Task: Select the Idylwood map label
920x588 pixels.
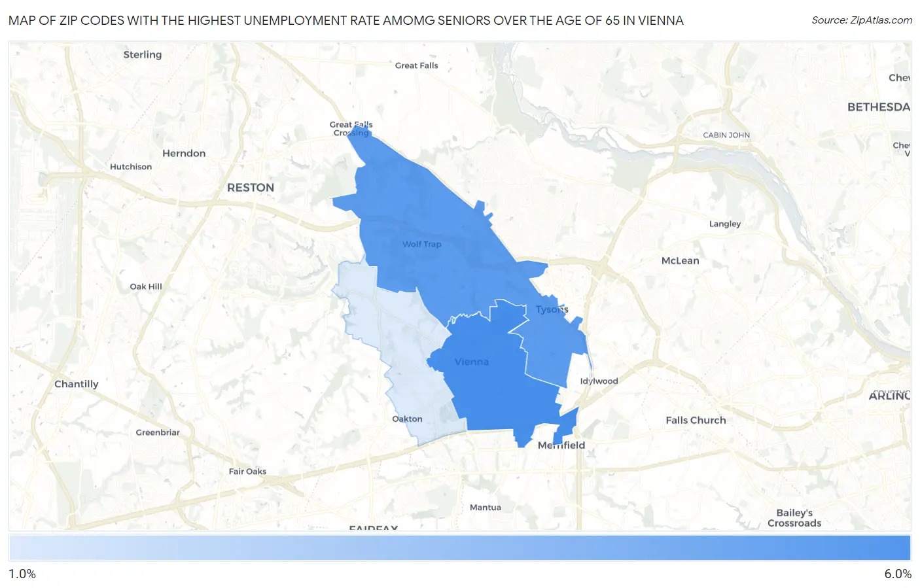Action: 599,381
